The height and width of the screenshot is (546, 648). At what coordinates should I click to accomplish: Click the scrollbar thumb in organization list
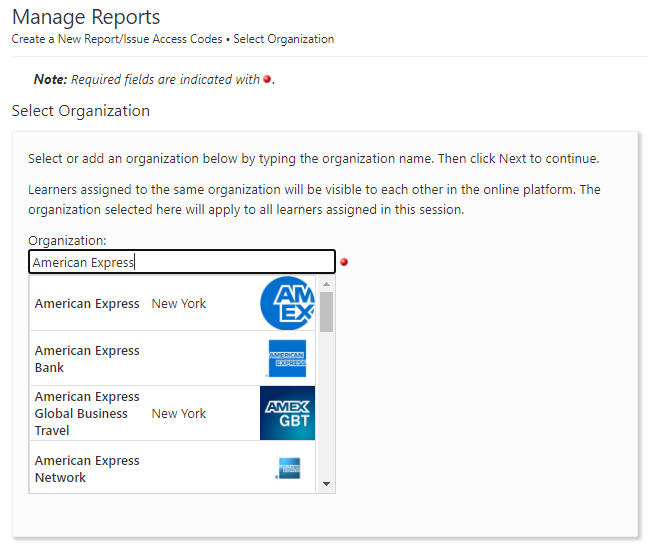326,312
